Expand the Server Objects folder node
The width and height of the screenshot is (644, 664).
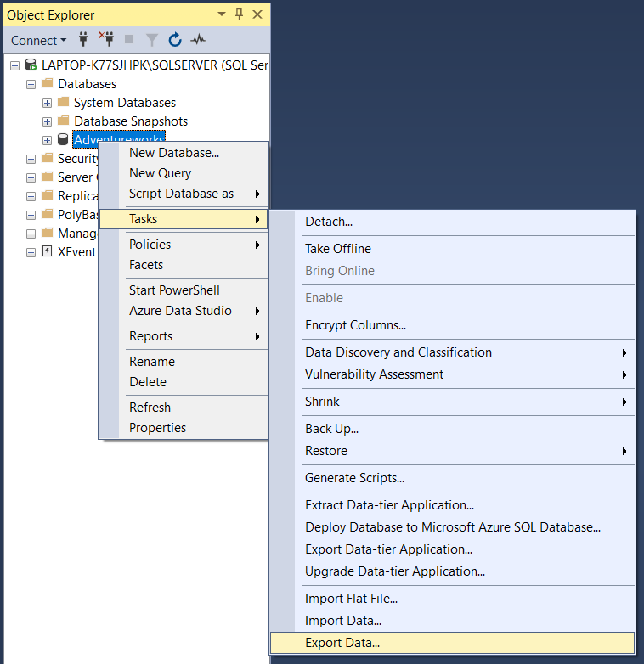point(31,177)
